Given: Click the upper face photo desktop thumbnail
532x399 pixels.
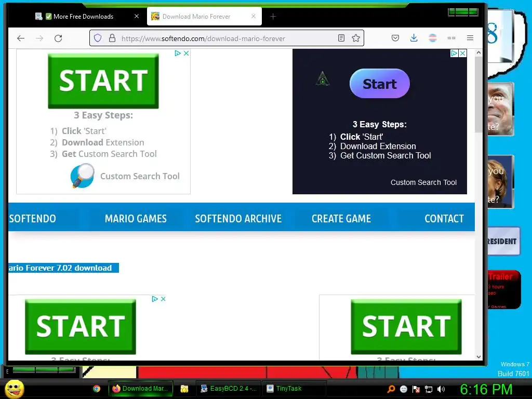Looking at the screenshot, I should (501, 109).
